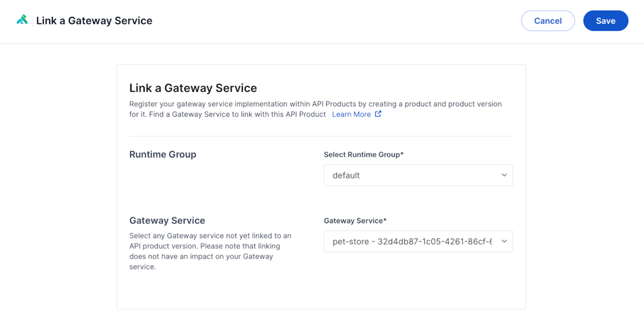Click the card heading Link a Gateway Service
The image size is (644, 327).
193,88
